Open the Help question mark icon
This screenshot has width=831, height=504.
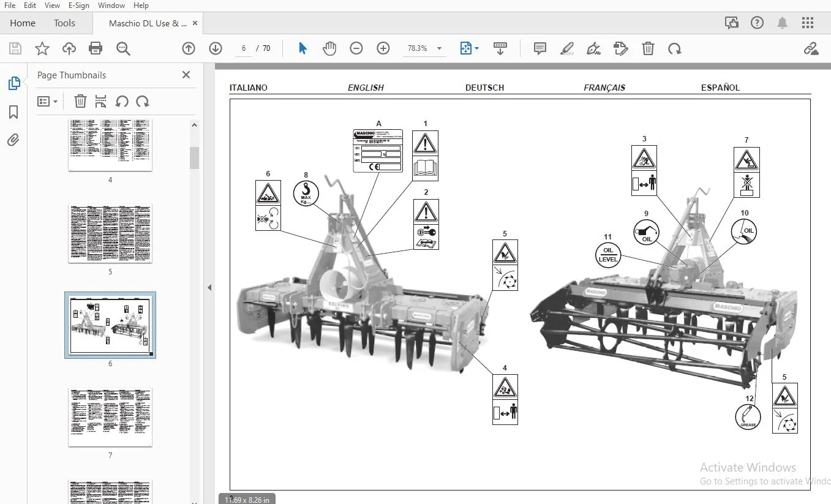point(758,23)
